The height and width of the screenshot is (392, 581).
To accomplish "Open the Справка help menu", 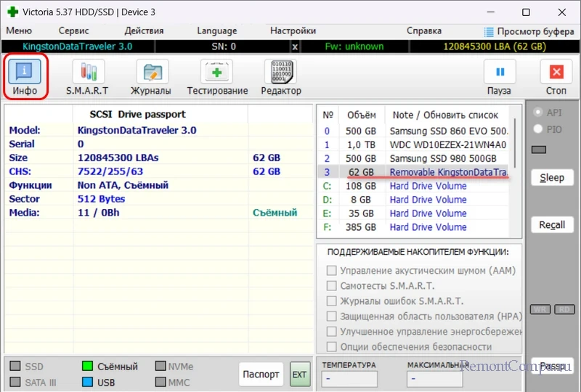I will click(x=424, y=30).
